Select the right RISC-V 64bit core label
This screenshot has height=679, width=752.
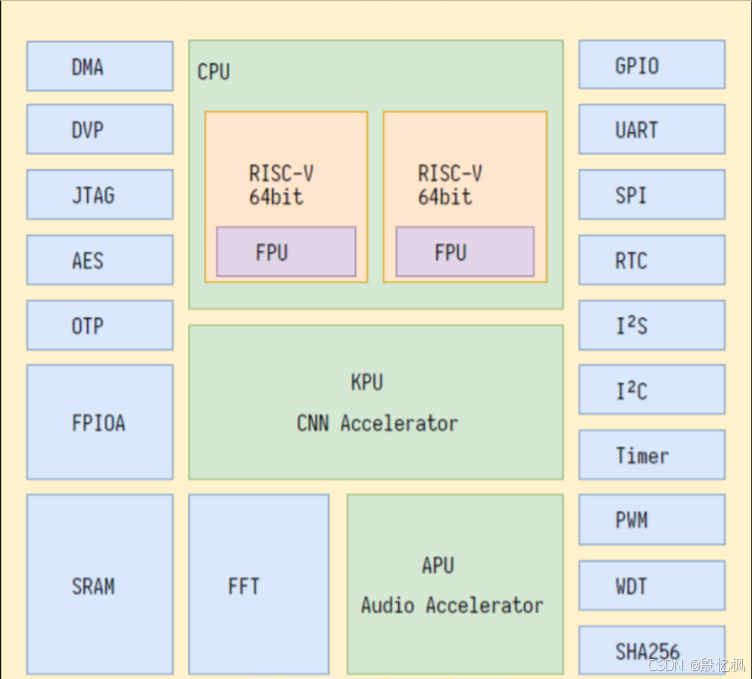(450, 185)
